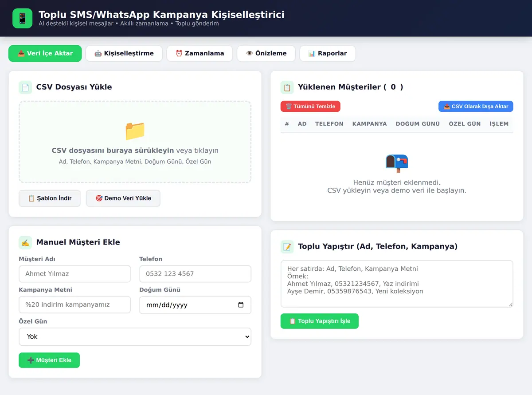532x395 pixels.
Task: Focus the Telefon input field
Action: pos(195,274)
